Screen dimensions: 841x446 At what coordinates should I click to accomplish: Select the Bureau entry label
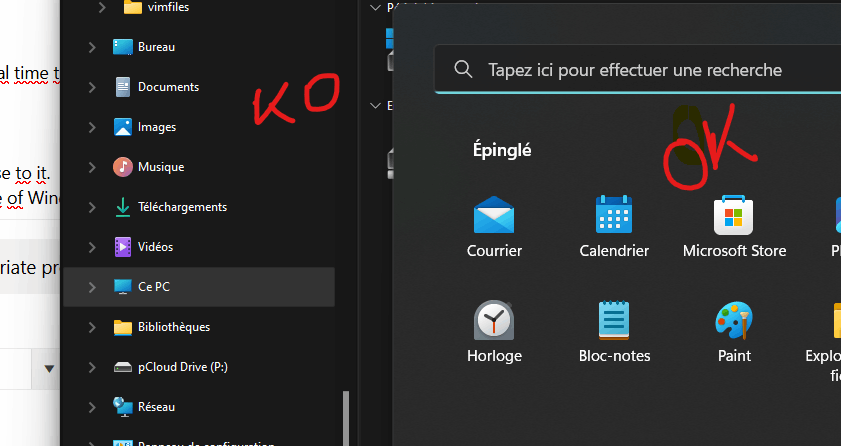[x=157, y=47]
